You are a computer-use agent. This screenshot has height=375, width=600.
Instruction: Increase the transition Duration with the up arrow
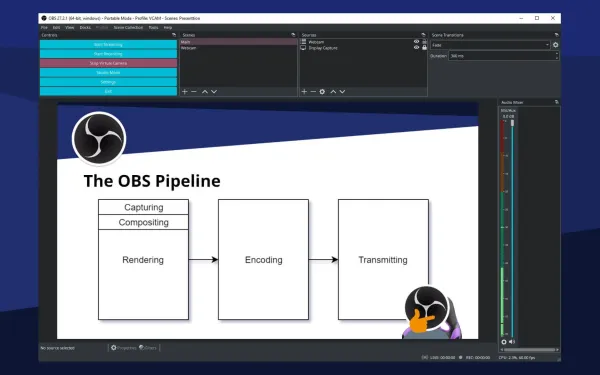point(556,54)
